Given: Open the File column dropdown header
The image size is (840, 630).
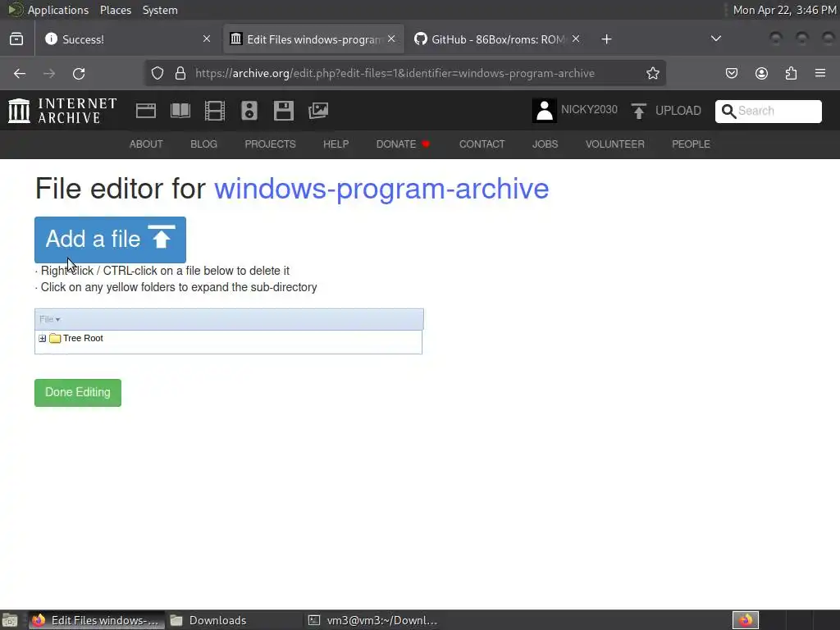Looking at the screenshot, I should (x=49, y=319).
